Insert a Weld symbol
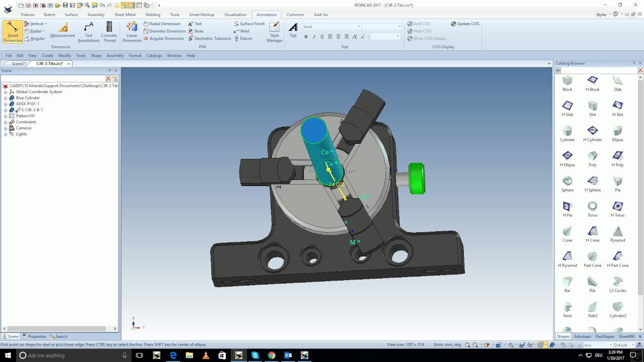 pos(242,31)
